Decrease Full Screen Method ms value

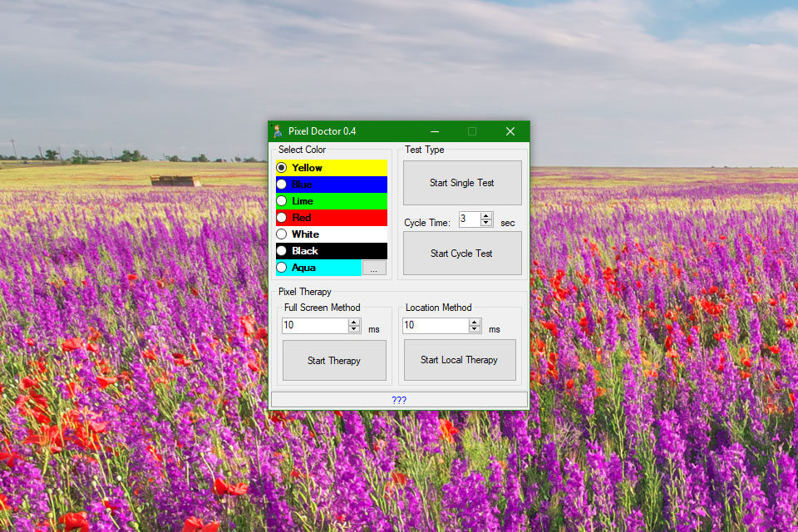pyautogui.click(x=354, y=329)
